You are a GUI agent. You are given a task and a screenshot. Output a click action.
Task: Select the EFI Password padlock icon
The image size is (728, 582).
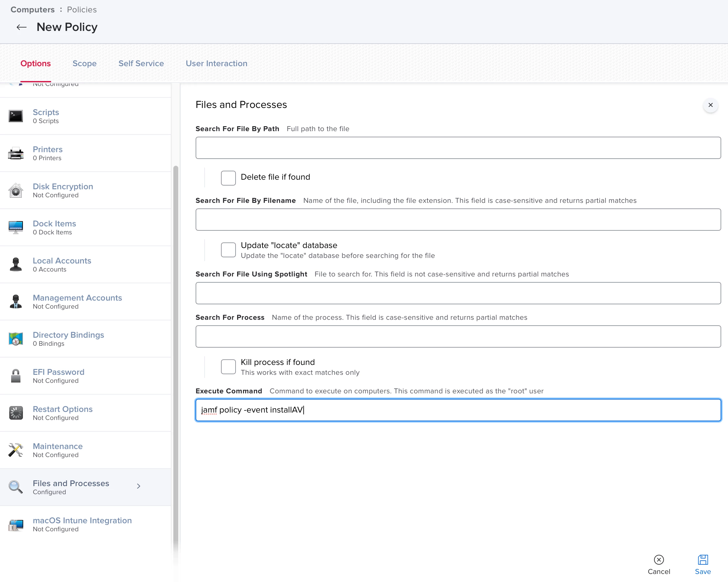coord(15,376)
